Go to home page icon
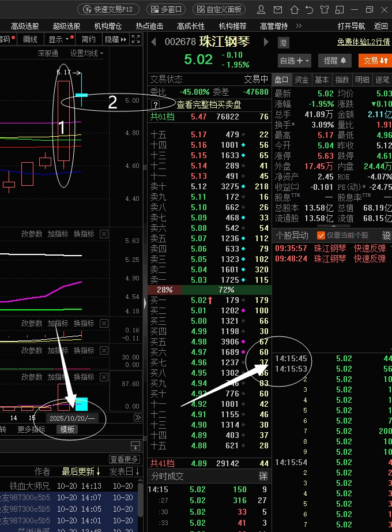392x532 pixels. 295,9
